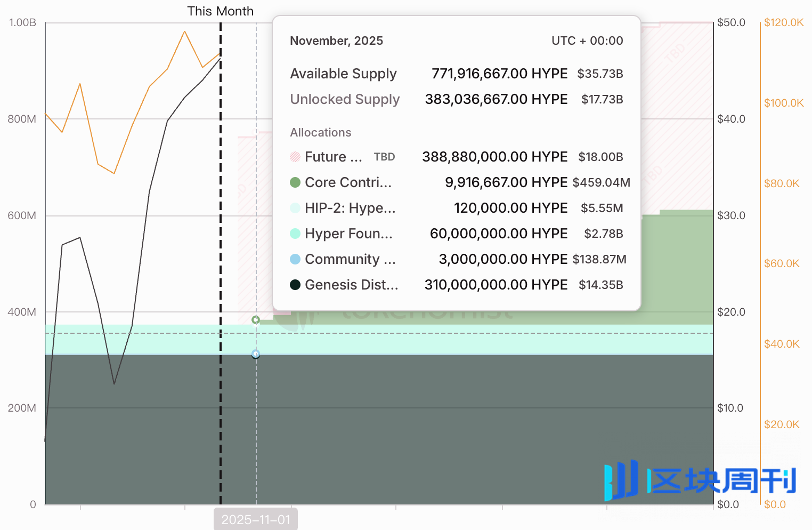The width and height of the screenshot is (812, 530).
Task: Click the 'Available Supply' label
Action: pyautogui.click(x=344, y=74)
